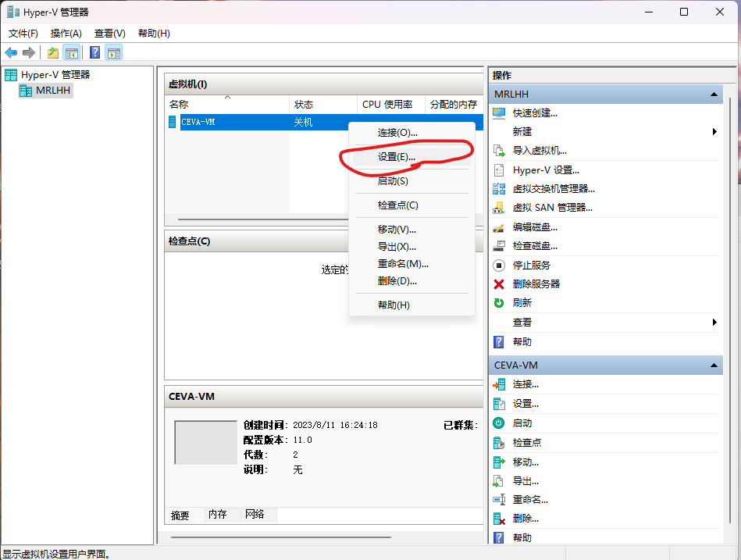The width and height of the screenshot is (741, 560).
Task: Open the 查看(V) menu
Action: point(109,34)
